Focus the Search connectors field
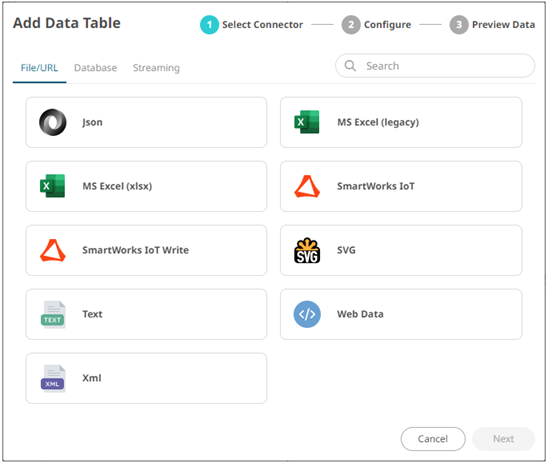The height and width of the screenshot is (463, 548). click(x=435, y=66)
